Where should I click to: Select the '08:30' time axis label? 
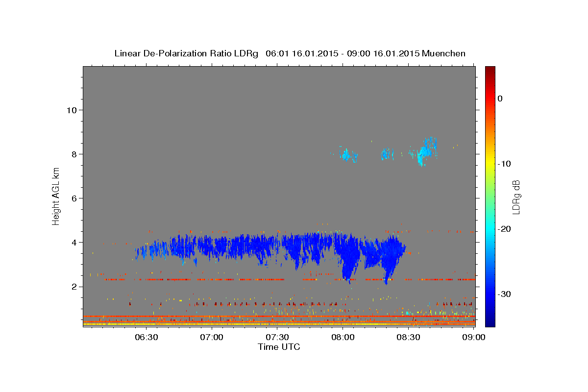tap(409, 337)
